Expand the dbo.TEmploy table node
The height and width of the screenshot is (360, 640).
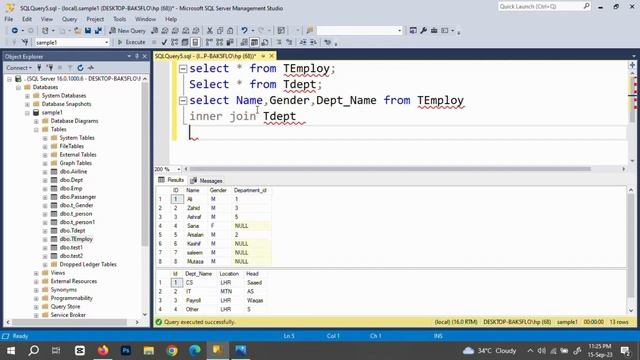45,240
